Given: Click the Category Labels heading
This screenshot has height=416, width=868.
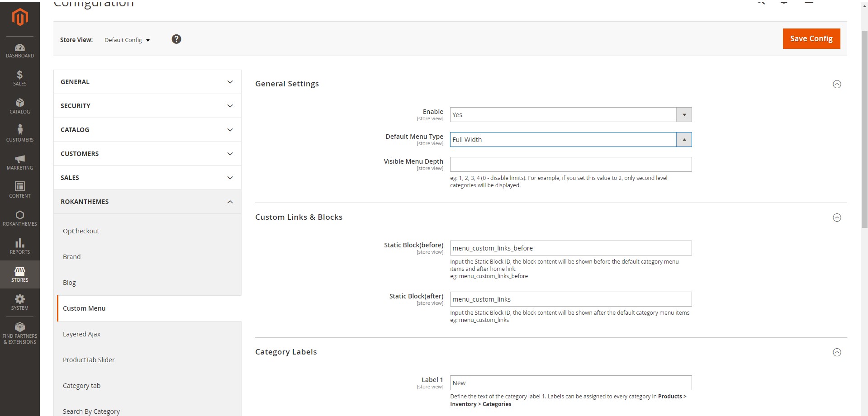Looking at the screenshot, I should point(286,352).
